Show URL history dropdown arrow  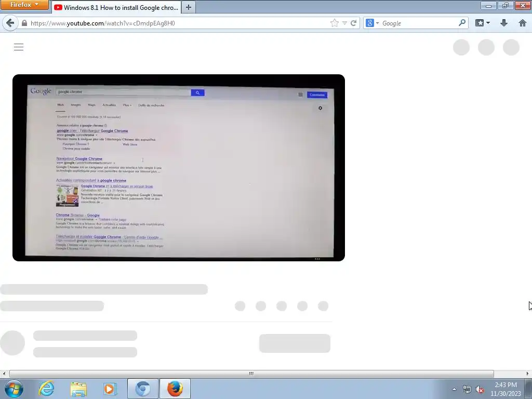tap(344, 23)
